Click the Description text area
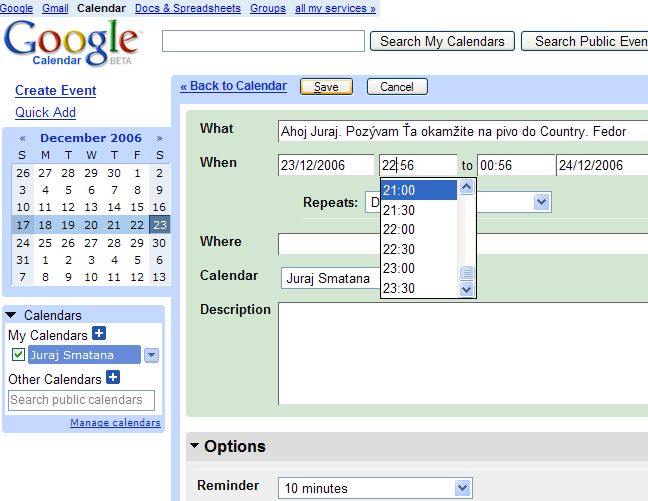648x501 pixels. [x=463, y=353]
